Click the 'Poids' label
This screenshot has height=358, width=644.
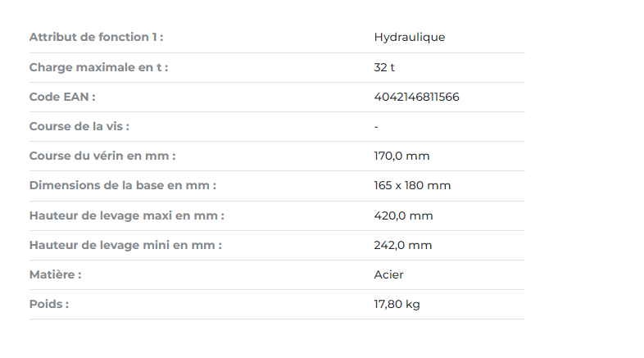tap(49, 304)
